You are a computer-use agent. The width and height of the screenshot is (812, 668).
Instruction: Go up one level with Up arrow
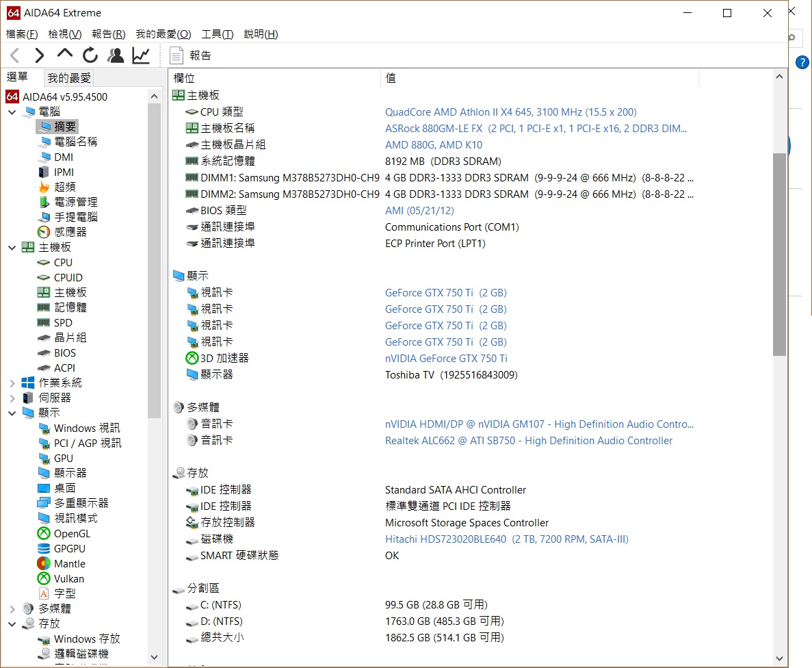65,54
